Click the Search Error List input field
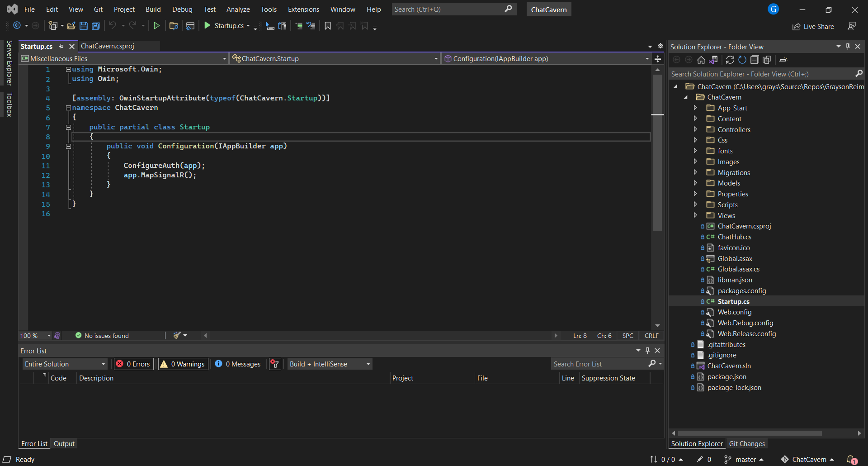 click(600, 364)
